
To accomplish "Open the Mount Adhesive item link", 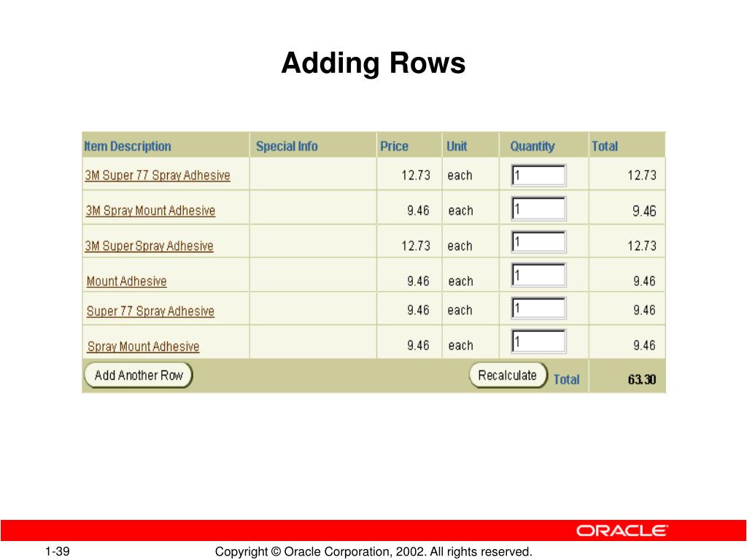I will point(127,281).
